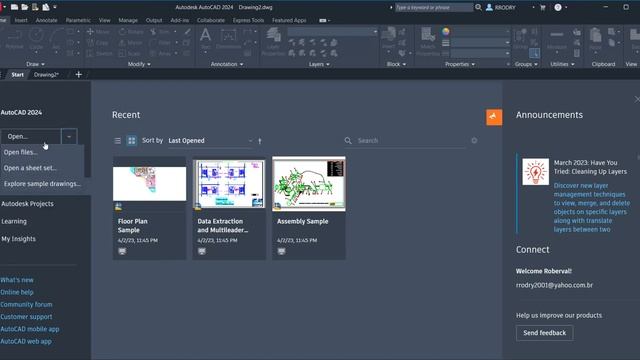
Task: Click the keyword search box in title bar
Action: [434, 7]
